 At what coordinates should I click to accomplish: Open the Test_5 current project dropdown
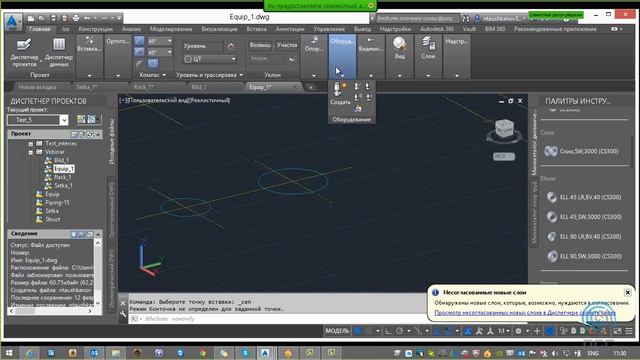[x=64, y=120]
